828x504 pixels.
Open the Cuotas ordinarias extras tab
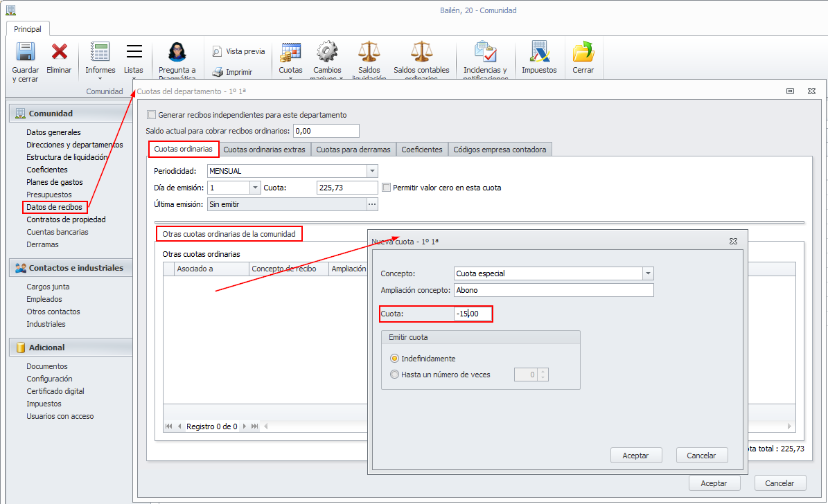264,150
